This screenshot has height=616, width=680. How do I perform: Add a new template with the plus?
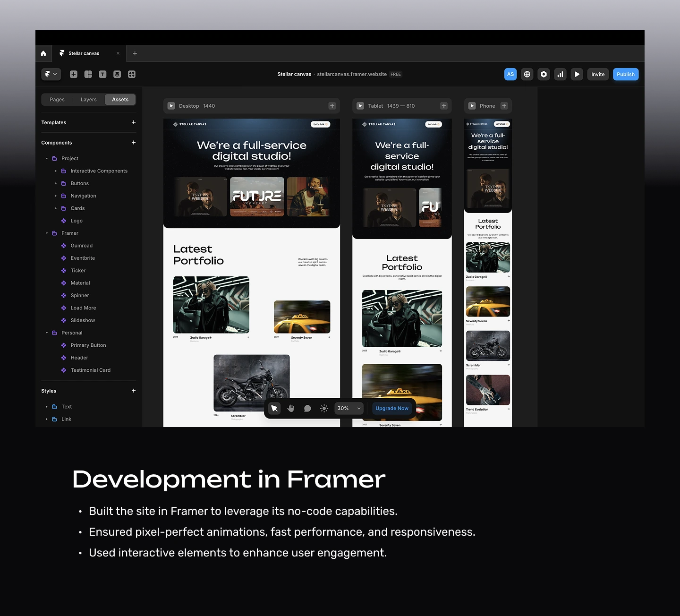[x=134, y=122]
